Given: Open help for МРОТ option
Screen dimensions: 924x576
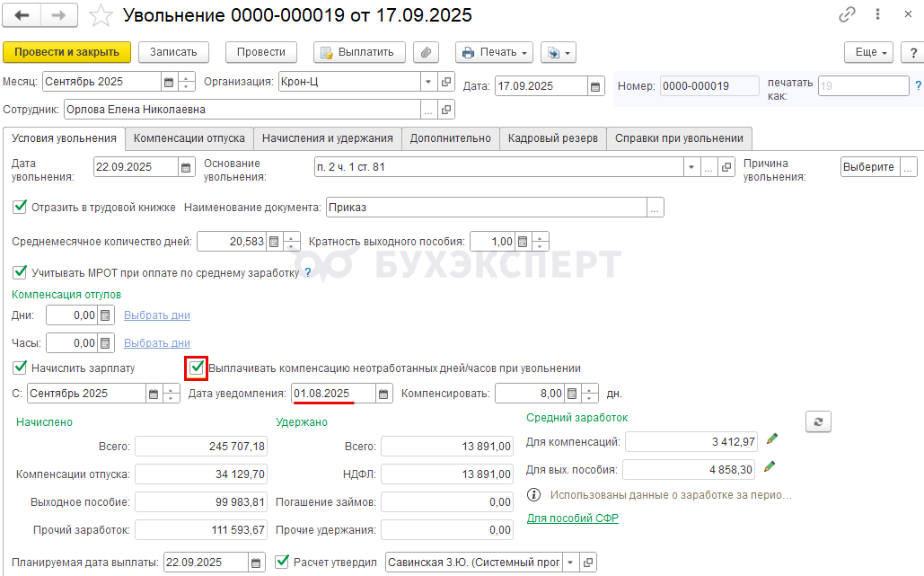Looking at the screenshot, I should [x=308, y=272].
